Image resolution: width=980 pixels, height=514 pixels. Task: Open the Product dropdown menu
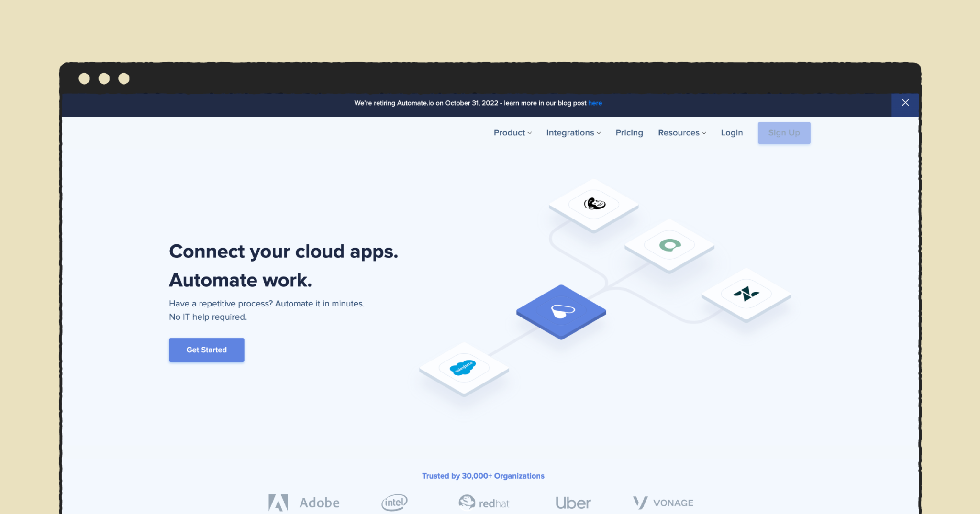coord(512,133)
